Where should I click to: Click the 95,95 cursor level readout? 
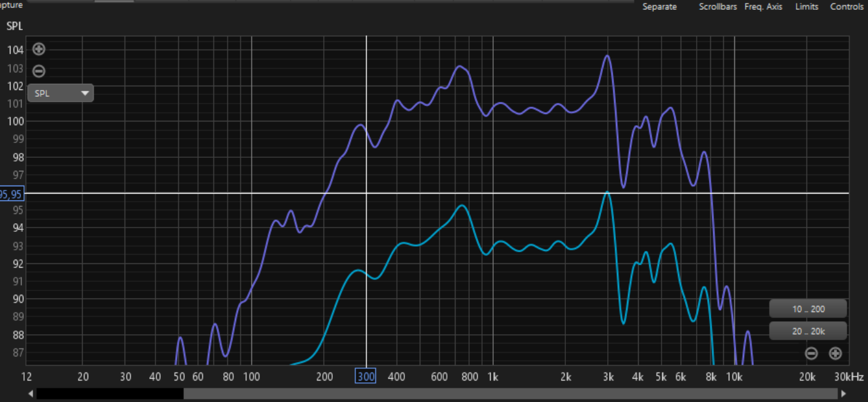click(x=11, y=194)
